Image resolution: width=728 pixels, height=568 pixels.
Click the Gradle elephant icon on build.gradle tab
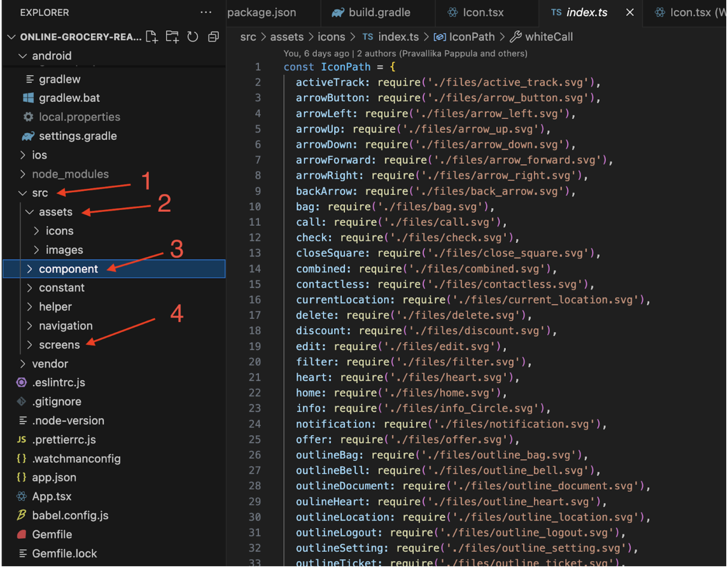pyautogui.click(x=338, y=12)
